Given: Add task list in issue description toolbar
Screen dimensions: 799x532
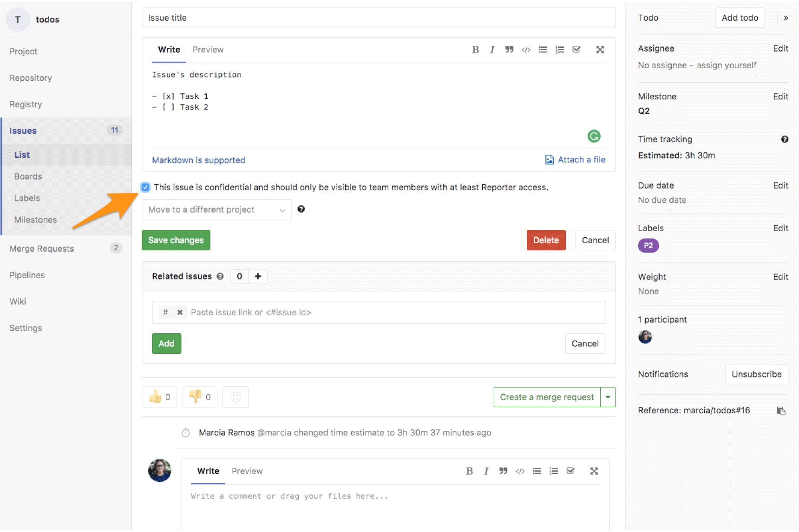Looking at the screenshot, I should (576, 50).
